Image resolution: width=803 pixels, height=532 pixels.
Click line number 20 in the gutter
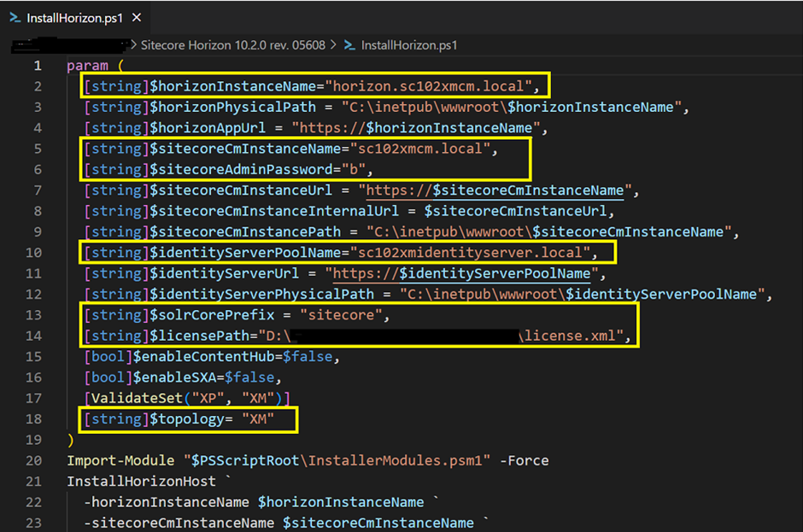click(34, 460)
